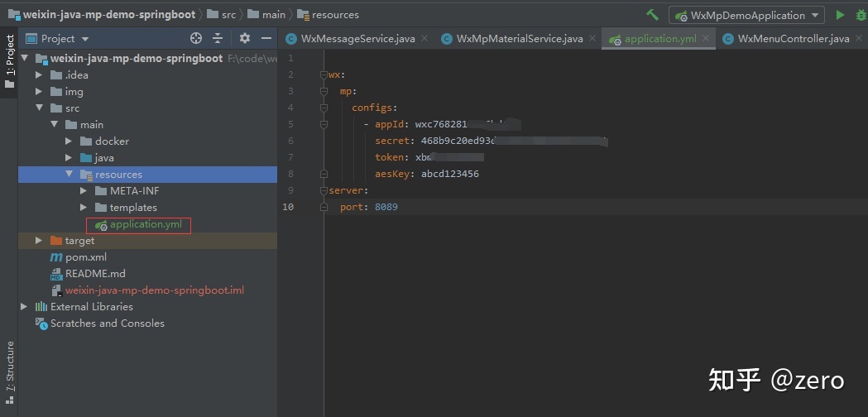The height and width of the screenshot is (417, 868).
Task: Fold the wx: block in editor gutter
Action: click(324, 74)
